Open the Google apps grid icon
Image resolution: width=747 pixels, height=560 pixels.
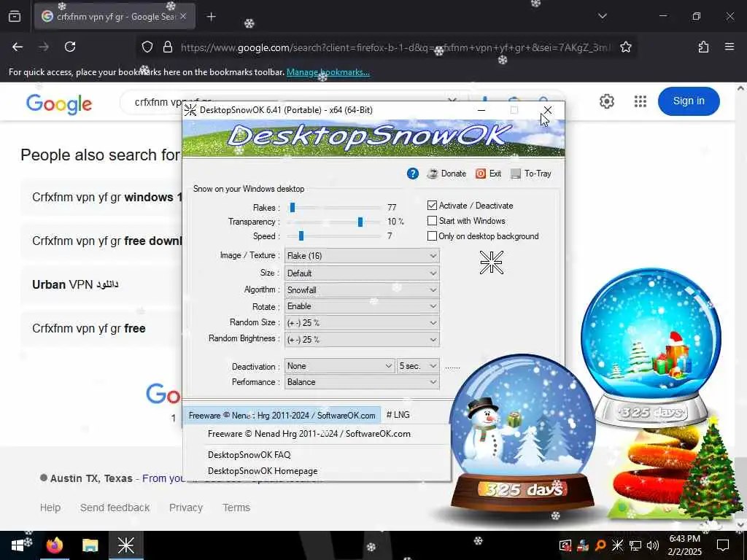pyautogui.click(x=640, y=101)
